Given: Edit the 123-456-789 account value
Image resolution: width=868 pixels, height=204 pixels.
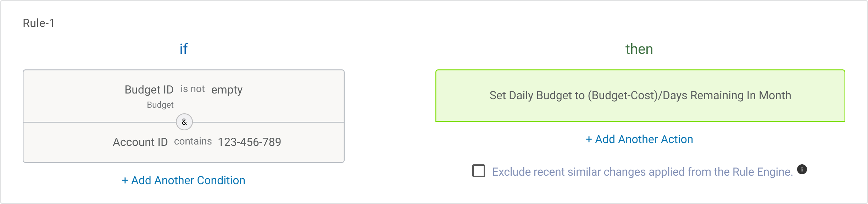Looking at the screenshot, I should pos(250,142).
